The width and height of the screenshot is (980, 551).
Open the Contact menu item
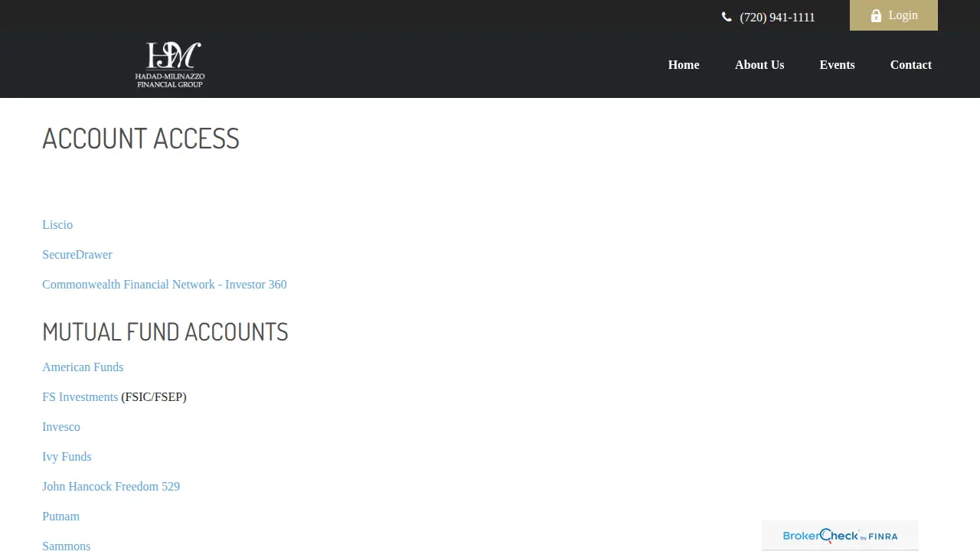[x=911, y=65]
